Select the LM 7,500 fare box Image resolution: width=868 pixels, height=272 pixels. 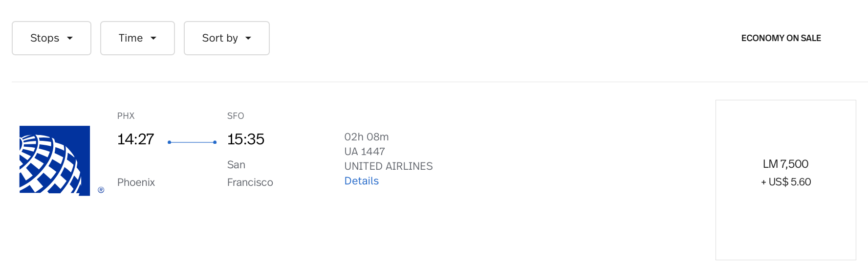click(786, 180)
